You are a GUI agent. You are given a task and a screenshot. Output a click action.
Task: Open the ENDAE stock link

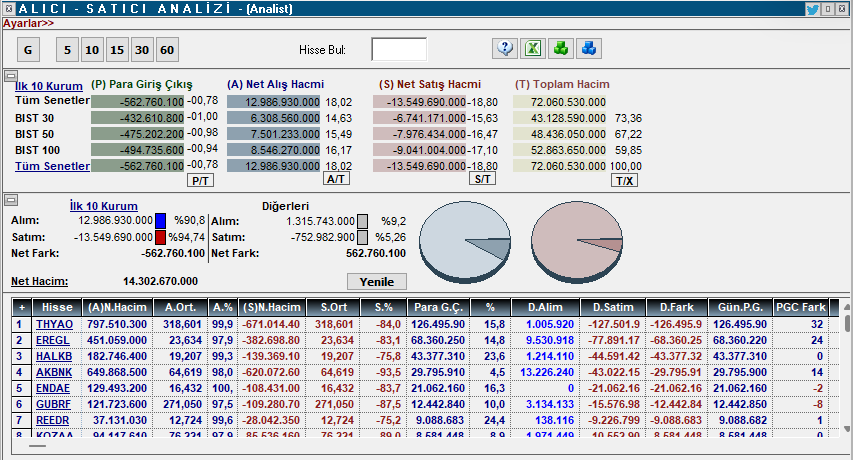(53, 388)
